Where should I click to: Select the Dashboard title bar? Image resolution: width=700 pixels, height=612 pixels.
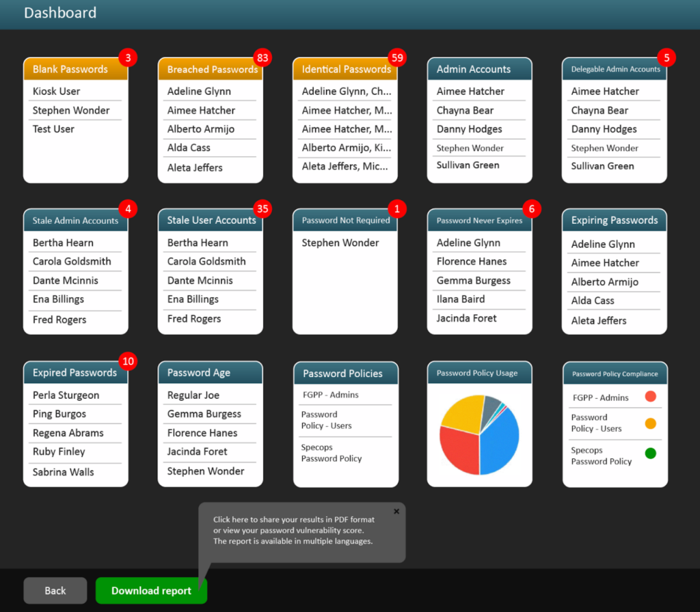coord(60,12)
